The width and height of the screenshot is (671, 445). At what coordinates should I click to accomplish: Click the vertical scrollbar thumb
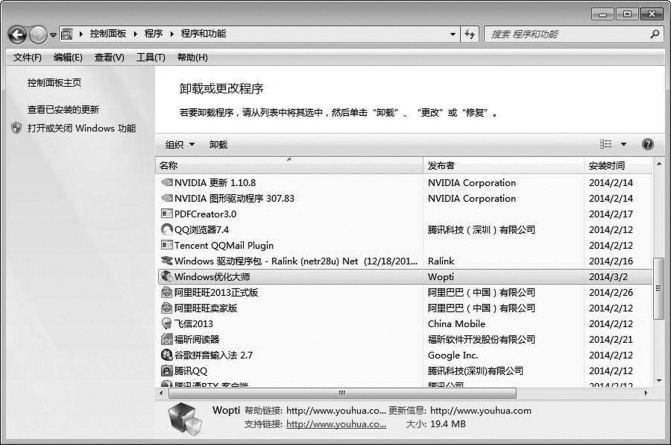658,288
